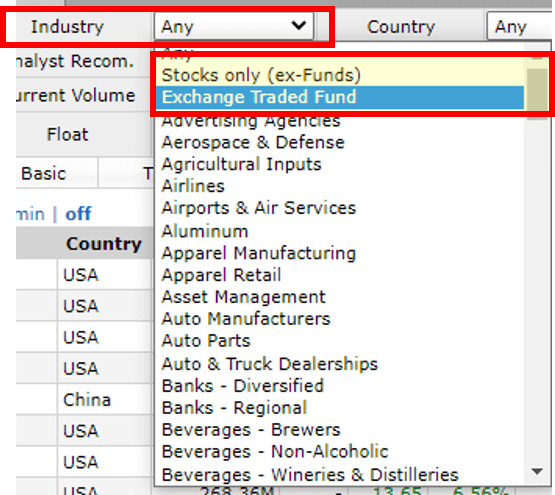Select 'Exchange Traded Fund' option
Screen dimensions: 555x495
tap(340, 97)
